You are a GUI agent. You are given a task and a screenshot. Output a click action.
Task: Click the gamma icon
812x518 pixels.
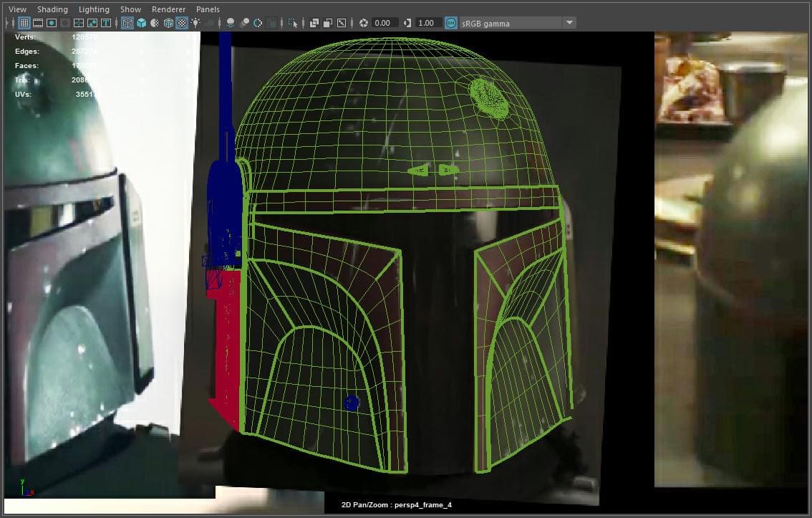[x=406, y=23]
